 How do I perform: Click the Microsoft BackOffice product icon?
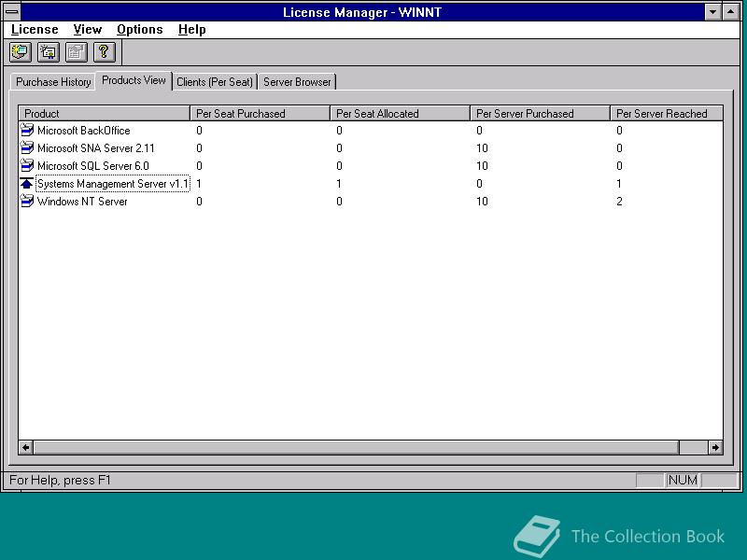coord(27,130)
